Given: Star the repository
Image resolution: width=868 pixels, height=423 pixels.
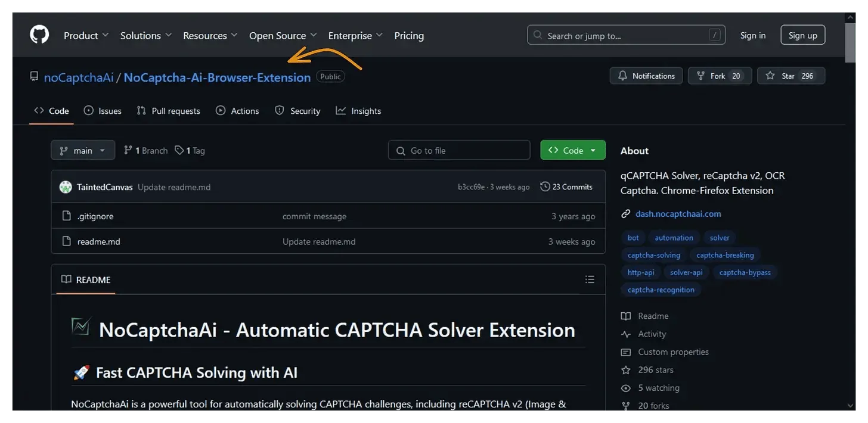Looking at the screenshot, I should point(790,76).
